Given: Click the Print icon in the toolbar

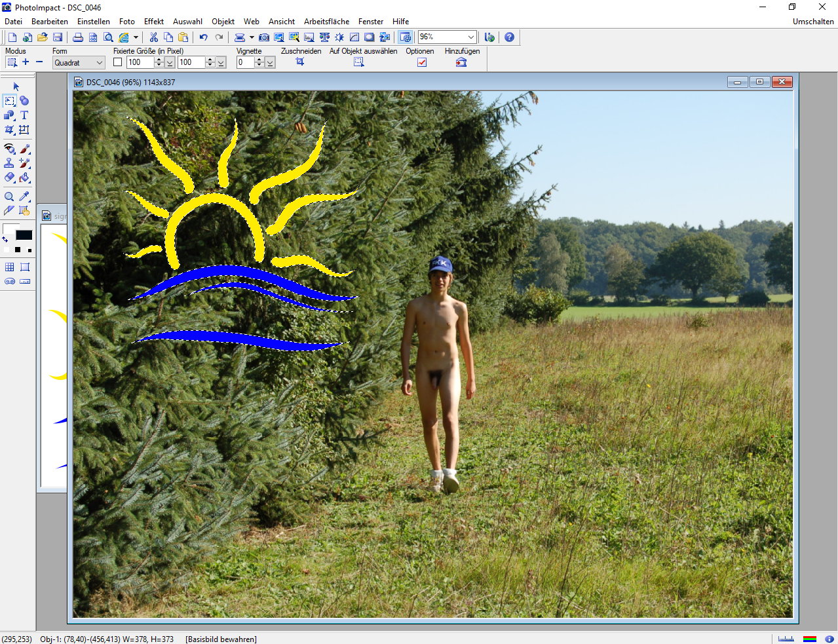Looking at the screenshot, I should pyautogui.click(x=77, y=37).
